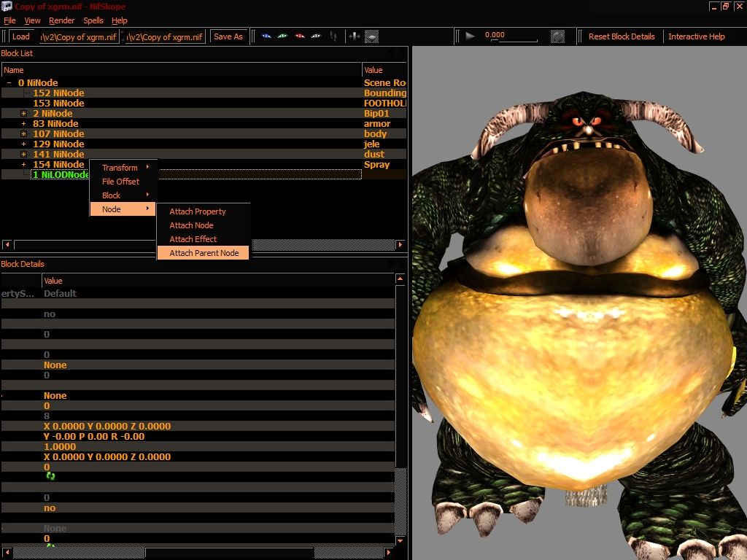Click the Y -0.00 P 0.00 R -0.00 value

click(94, 436)
